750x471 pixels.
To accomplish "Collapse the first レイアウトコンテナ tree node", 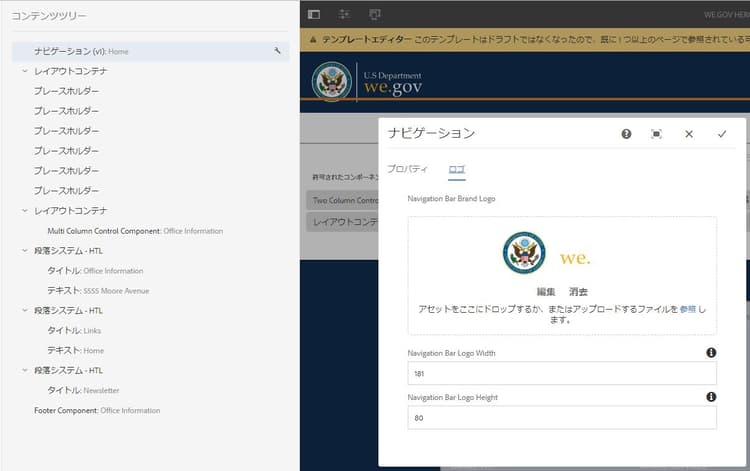I will pyautogui.click(x=24, y=71).
